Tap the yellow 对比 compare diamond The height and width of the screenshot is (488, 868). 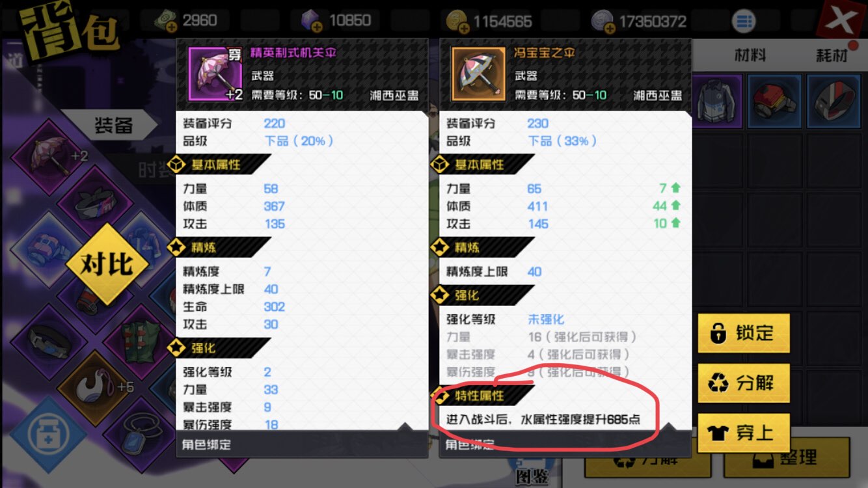107,265
